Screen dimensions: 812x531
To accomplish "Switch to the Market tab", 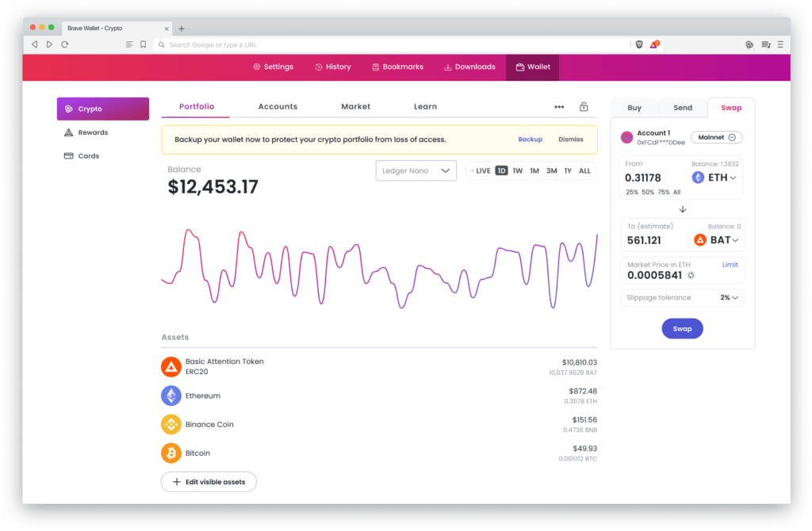I will [356, 107].
